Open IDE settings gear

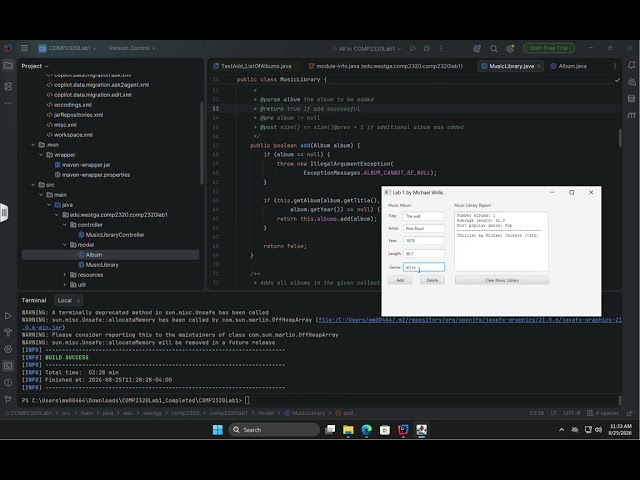click(510, 49)
